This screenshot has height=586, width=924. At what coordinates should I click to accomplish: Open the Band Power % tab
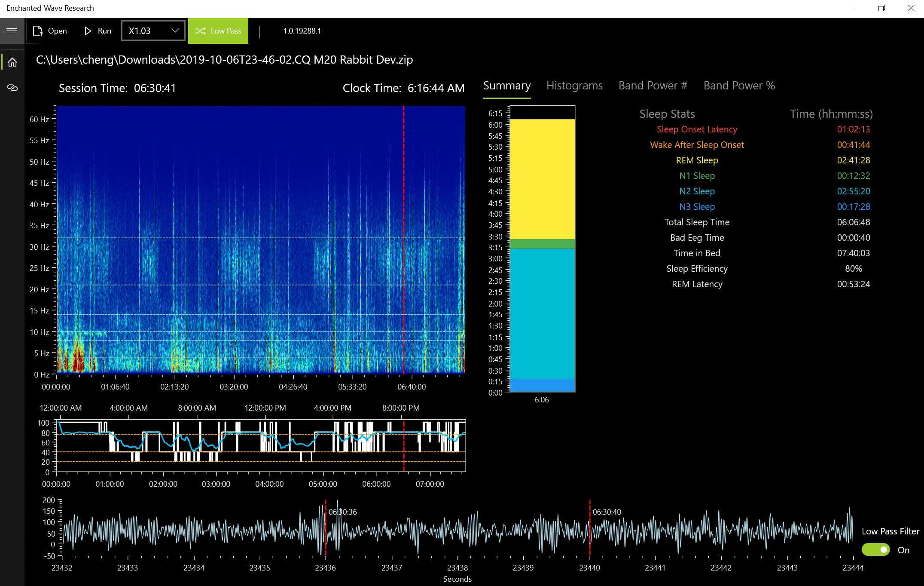(x=739, y=86)
